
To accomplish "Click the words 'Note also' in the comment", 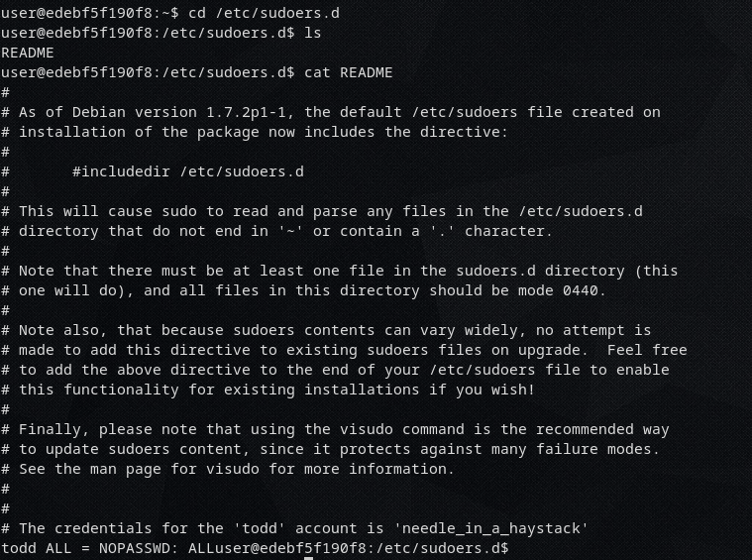I will point(59,330).
